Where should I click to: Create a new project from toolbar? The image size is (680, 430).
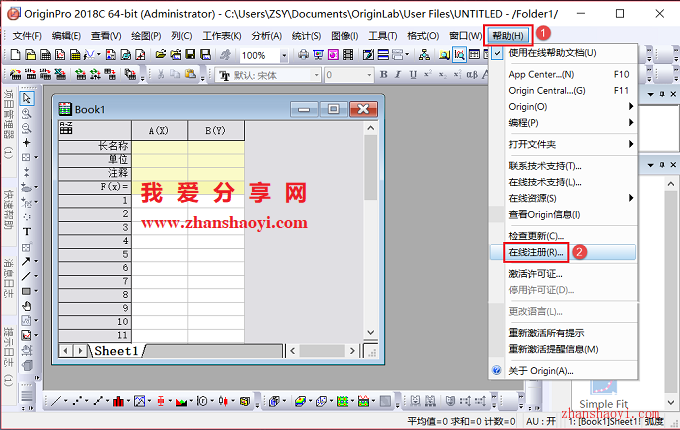pos(16,55)
